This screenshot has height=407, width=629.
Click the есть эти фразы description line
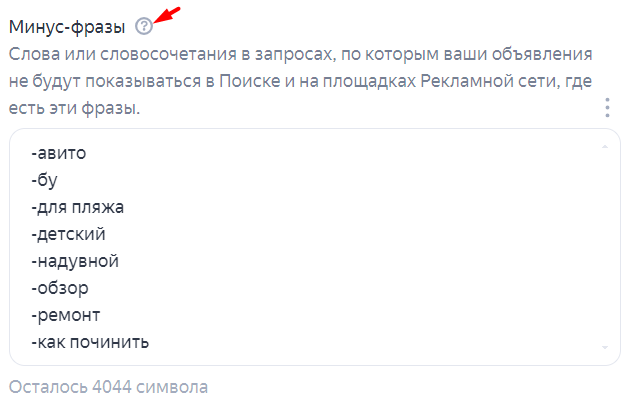coord(75,108)
